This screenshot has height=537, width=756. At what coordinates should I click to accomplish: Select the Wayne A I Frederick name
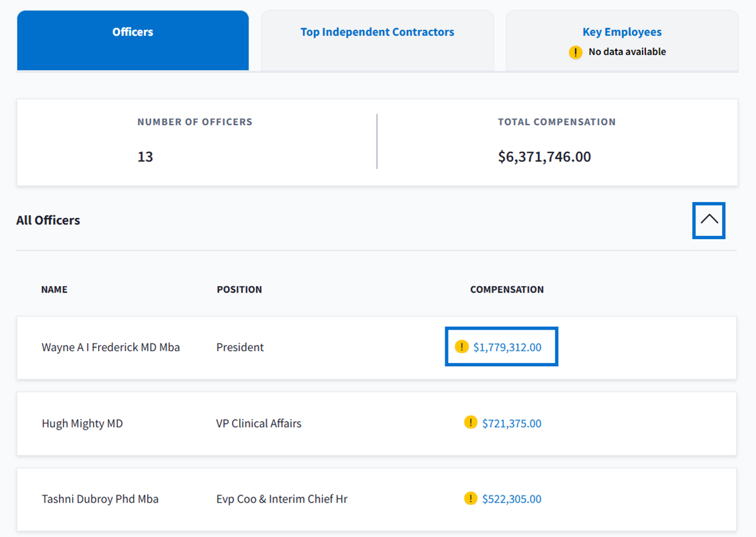tap(111, 347)
